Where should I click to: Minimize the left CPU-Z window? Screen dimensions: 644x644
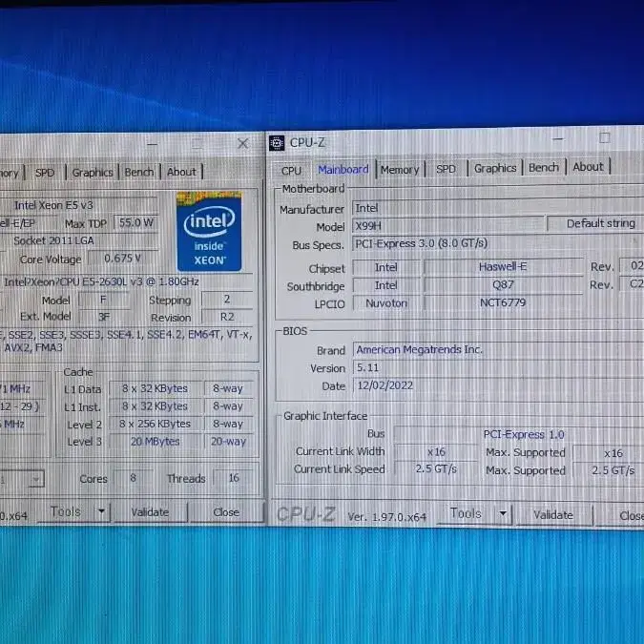point(153,144)
